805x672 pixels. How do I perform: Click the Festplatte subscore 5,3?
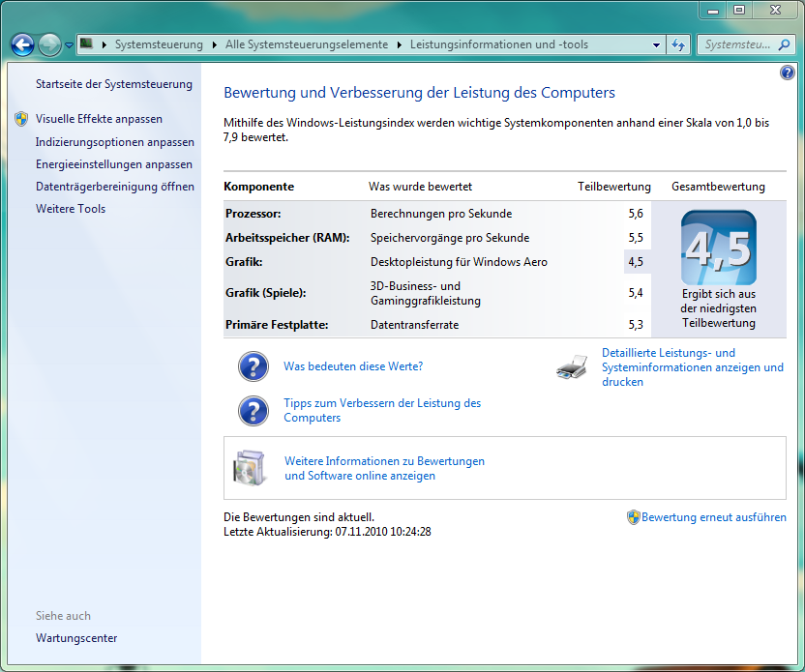[636, 325]
